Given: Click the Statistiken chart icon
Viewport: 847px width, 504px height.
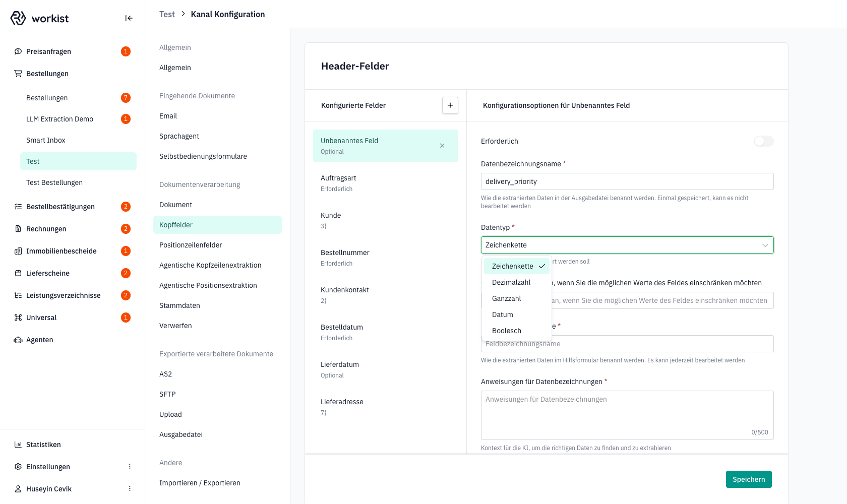Looking at the screenshot, I should tap(18, 445).
